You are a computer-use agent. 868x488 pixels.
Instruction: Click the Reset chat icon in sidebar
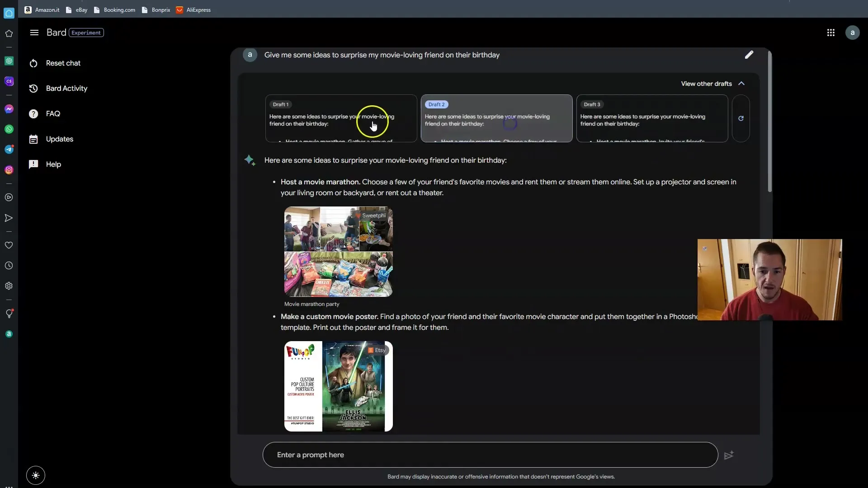tap(33, 62)
